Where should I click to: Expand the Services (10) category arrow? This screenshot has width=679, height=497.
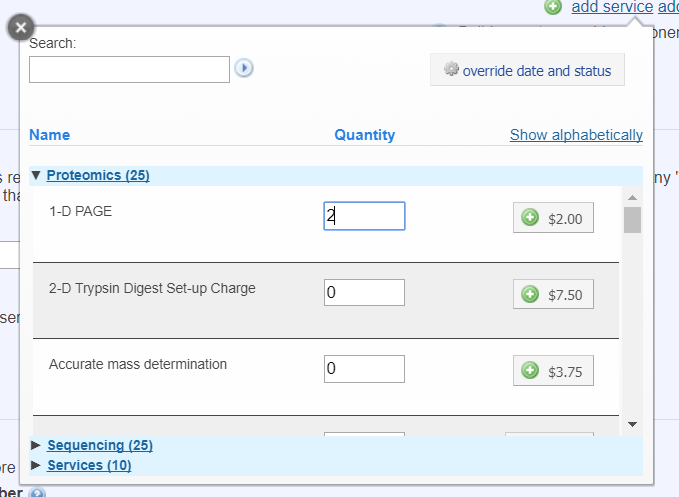click(x=37, y=465)
